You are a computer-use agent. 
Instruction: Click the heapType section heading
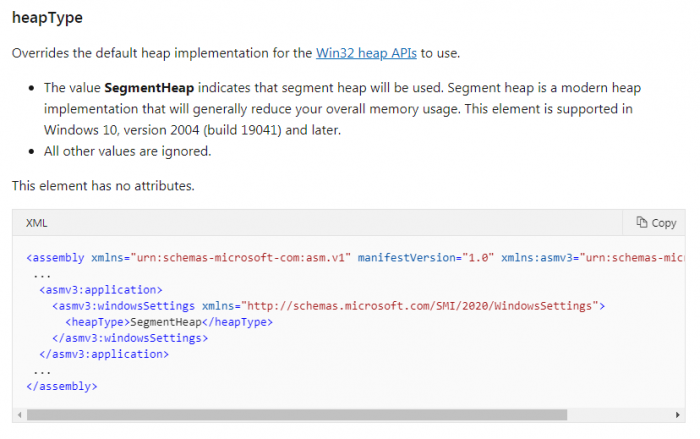(x=48, y=19)
